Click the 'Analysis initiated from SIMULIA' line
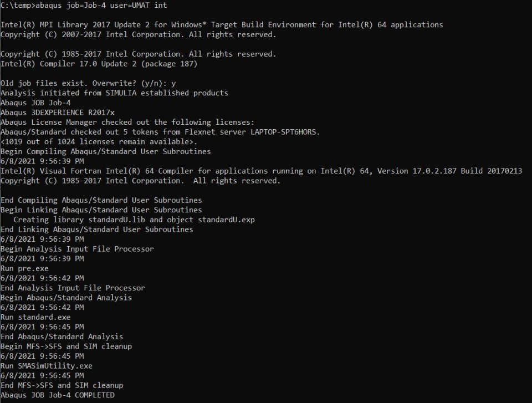The image size is (532, 403). [114, 93]
